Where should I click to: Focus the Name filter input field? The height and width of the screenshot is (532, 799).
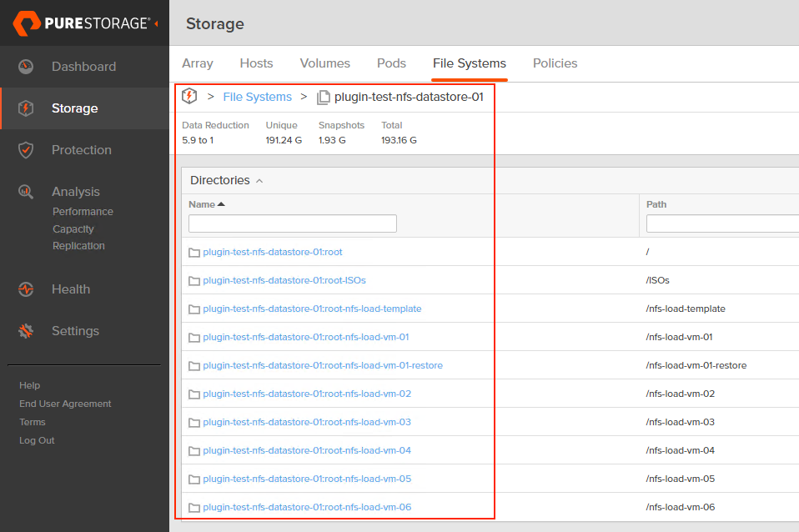[x=293, y=223]
